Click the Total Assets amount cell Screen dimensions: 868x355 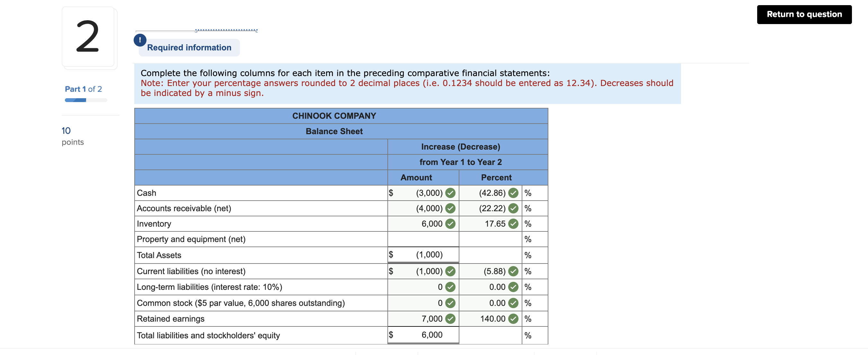click(423, 255)
